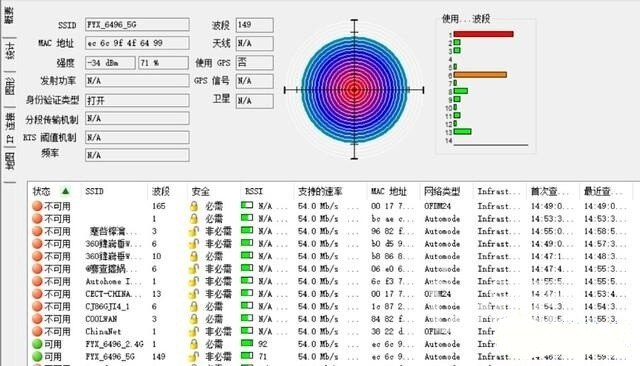Click the red status orb in the CJ86GJI4_1 row

point(37,306)
